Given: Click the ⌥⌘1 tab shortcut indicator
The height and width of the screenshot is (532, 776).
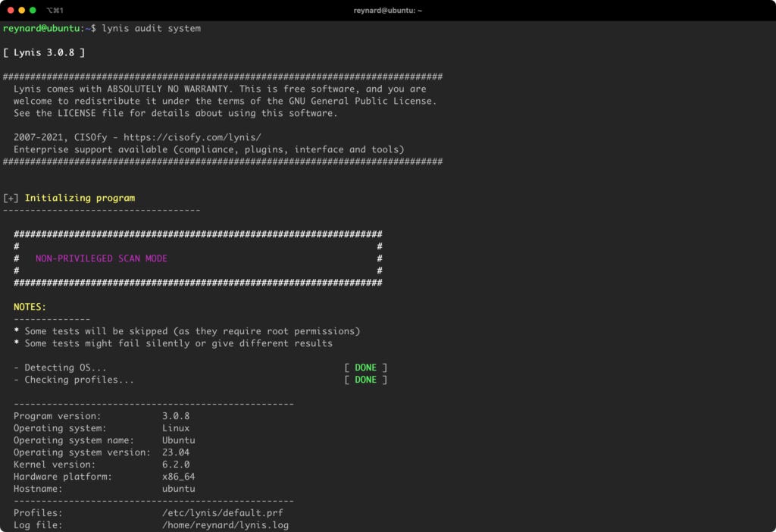Looking at the screenshot, I should pos(55,11).
